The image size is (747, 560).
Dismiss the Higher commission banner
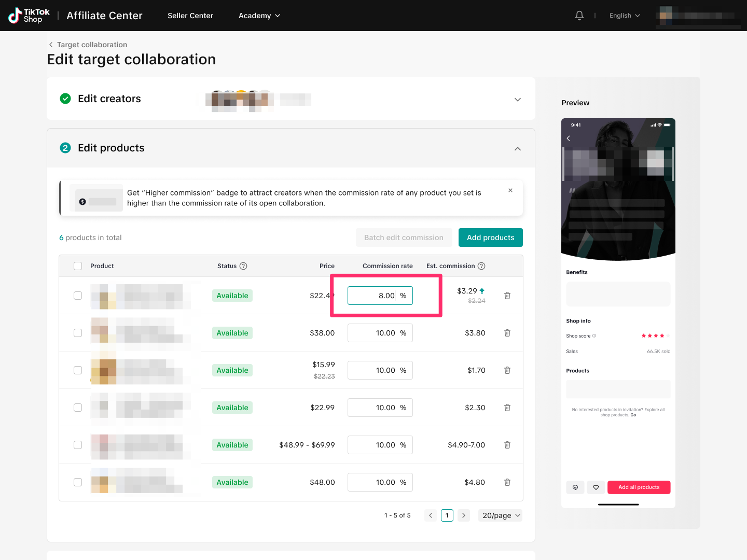pos(510,190)
